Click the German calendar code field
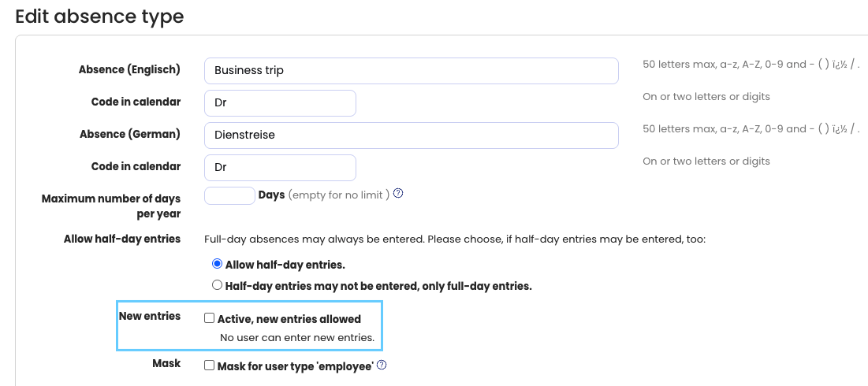 (x=280, y=168)
